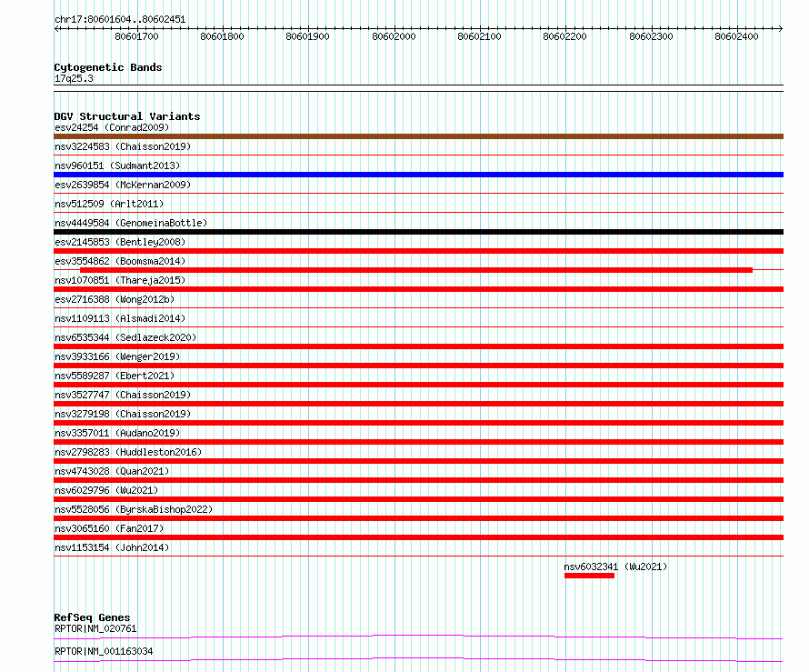Click the nsv1070851 (Thareja2015) label
Screen dimensions: 809x672
120,280
